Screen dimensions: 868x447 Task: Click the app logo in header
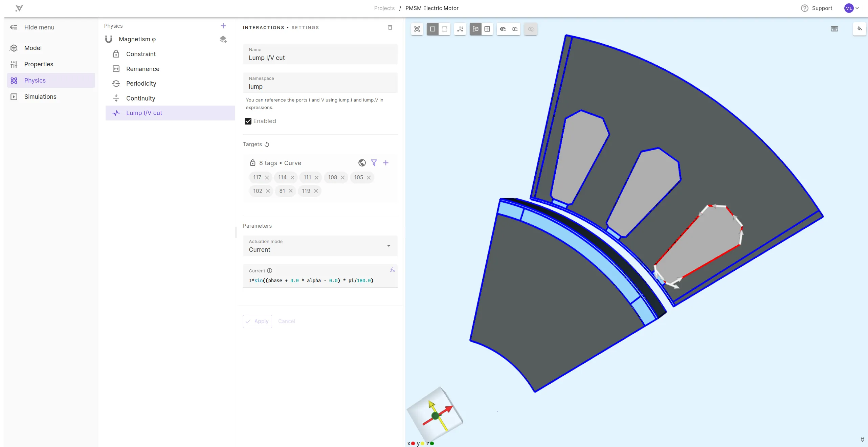tap(19, 8)
